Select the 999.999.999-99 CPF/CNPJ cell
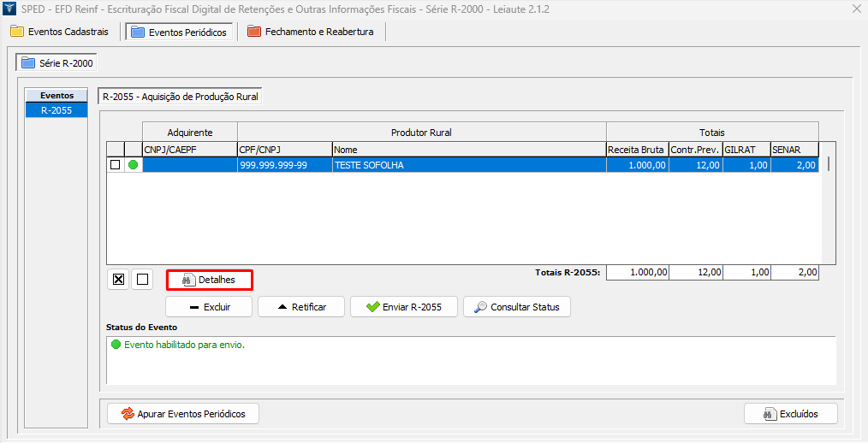 click(284, 165)
